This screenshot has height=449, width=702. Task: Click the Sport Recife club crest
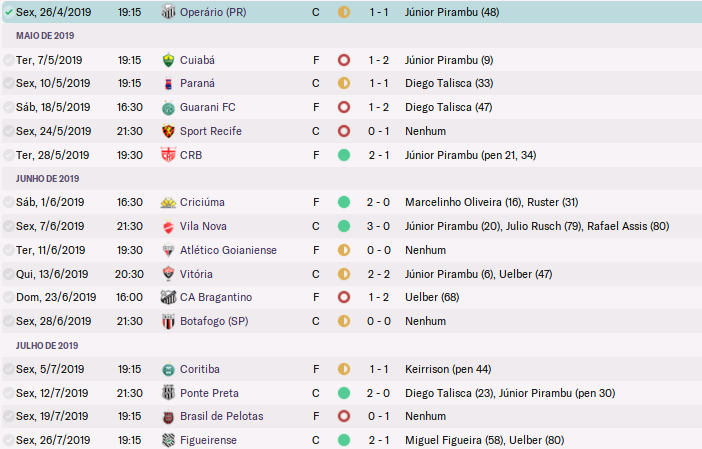168,131
